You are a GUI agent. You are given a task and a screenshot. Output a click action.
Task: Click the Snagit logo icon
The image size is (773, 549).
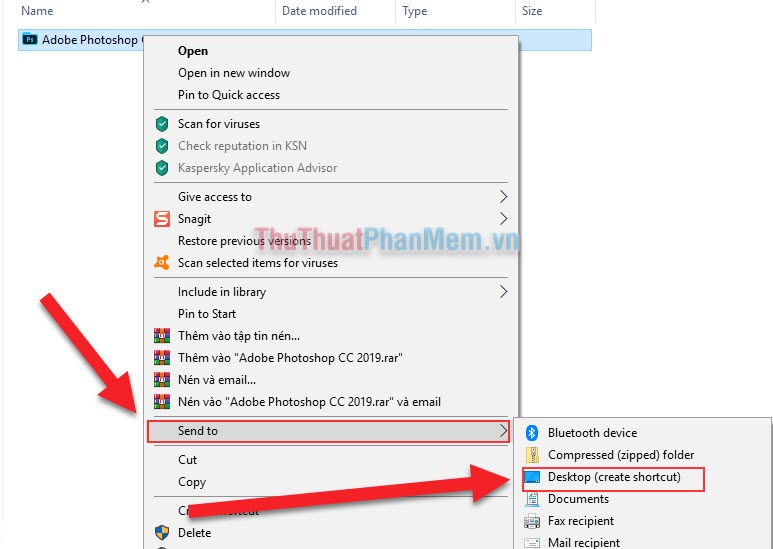pyautogui.click(x=162, y=219)
